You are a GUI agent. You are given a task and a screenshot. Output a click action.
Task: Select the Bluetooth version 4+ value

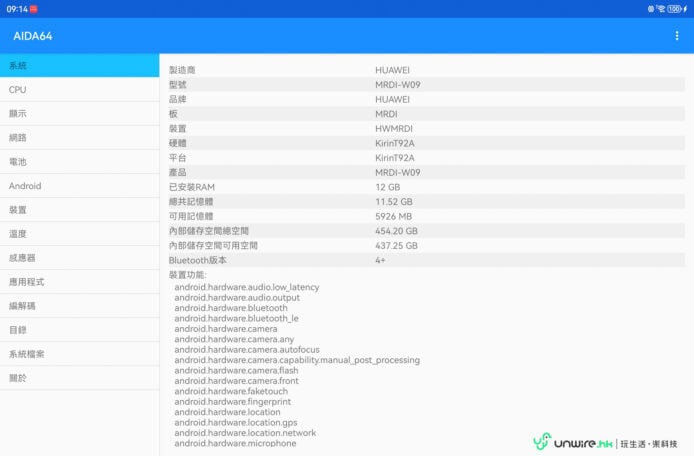[380, 260]
